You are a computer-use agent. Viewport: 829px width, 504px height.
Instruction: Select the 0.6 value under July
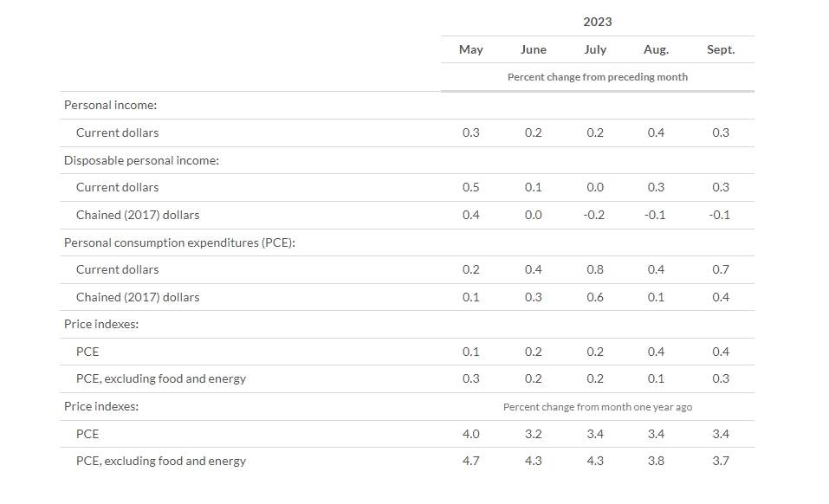[x=595, y=297]
